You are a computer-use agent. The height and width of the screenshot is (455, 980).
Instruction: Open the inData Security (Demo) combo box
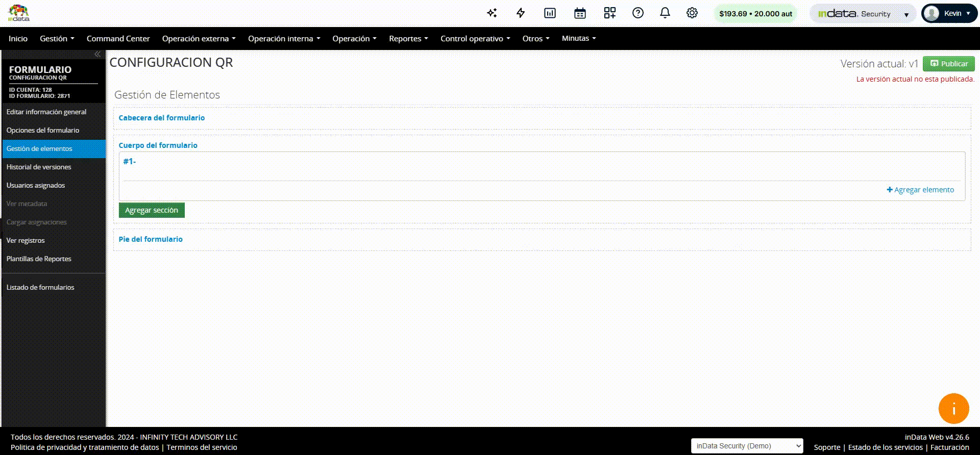pyautogui.click(x=746, y=446)
